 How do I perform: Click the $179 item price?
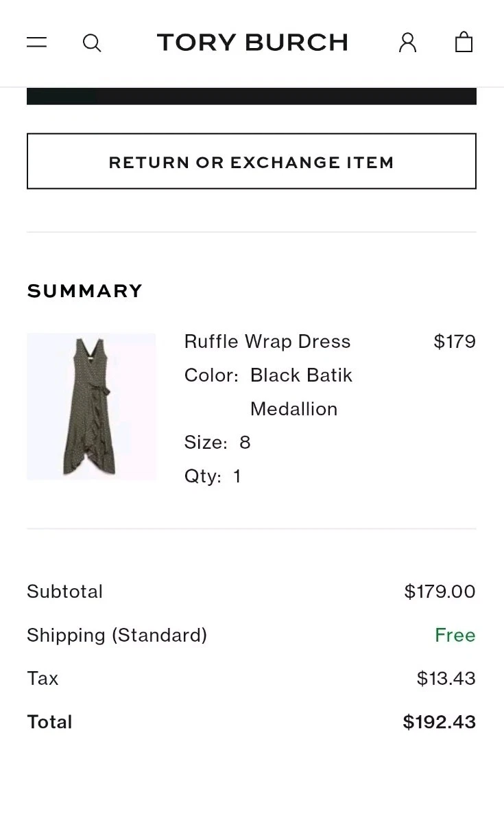455,342
